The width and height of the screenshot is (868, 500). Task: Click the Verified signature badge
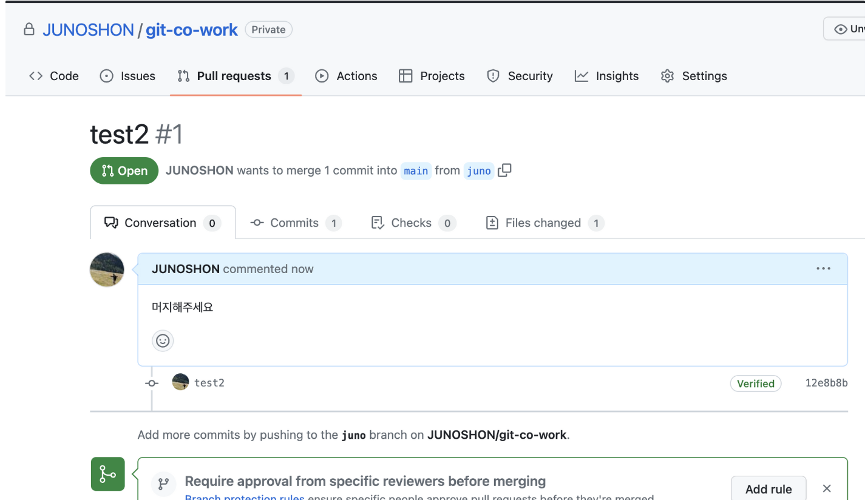[x=756, y=383]
